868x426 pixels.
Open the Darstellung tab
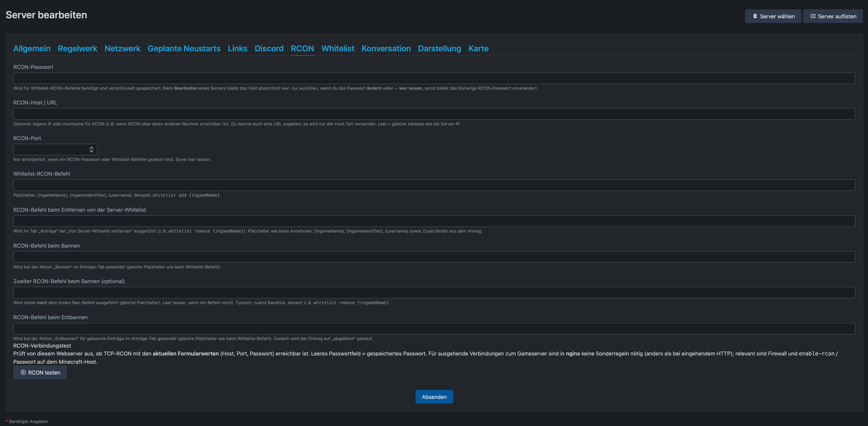(x=439, y=48)
